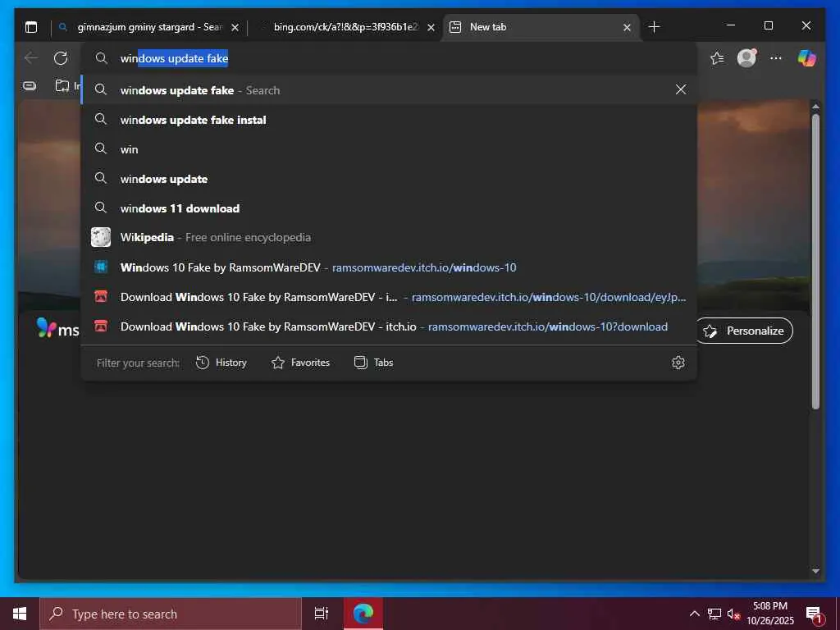This screenshot has width=840, height=630.
Task: Close the bing.com/ck tab
Action: [431, 27]
